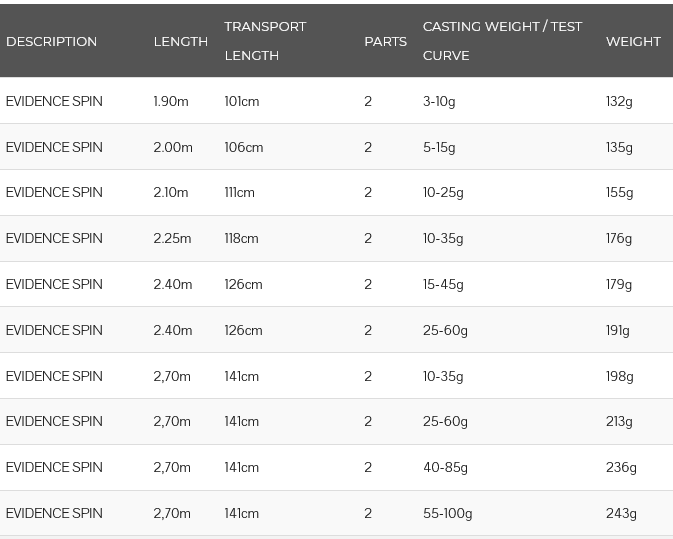Click the PARTS column header
Image resolution: width=673 pixels, height=539 pixels.
[385, 41]
